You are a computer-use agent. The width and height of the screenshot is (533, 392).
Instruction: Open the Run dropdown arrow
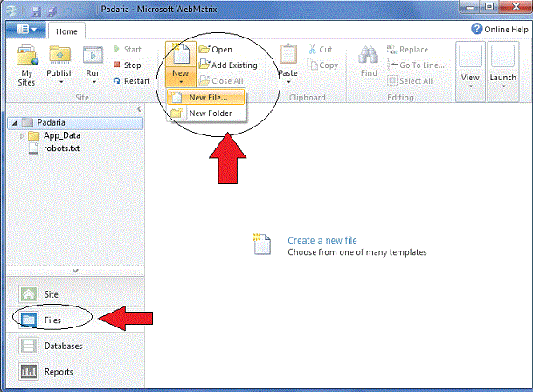[93, 82]
